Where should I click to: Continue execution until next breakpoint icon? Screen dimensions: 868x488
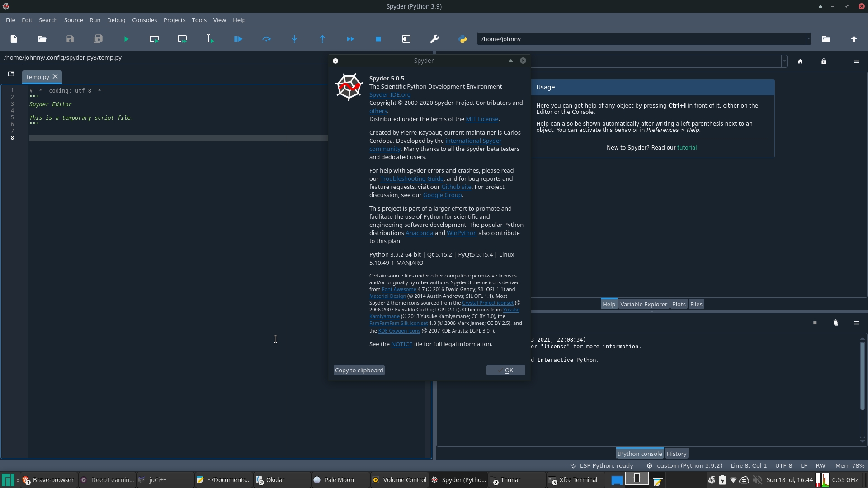[350, 39]
